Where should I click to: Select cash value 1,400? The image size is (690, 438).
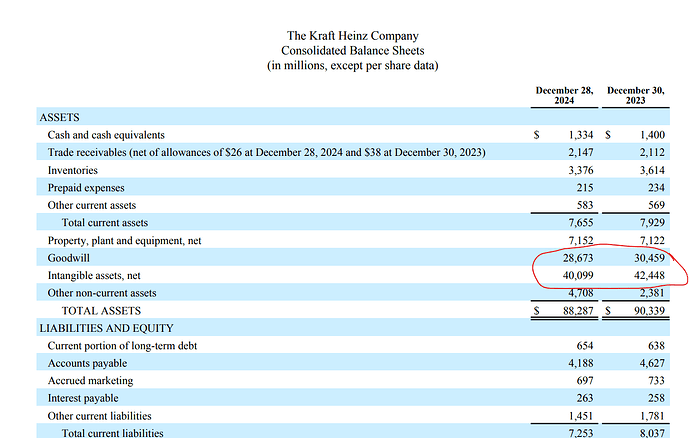(652, 135)
